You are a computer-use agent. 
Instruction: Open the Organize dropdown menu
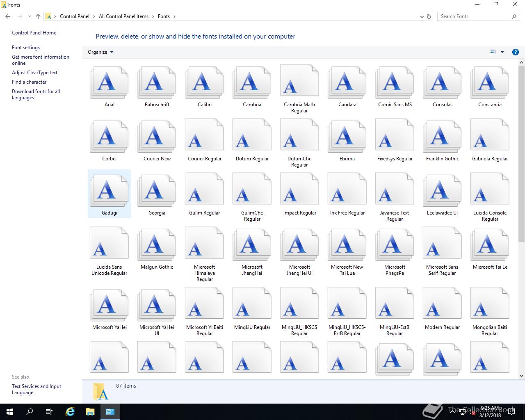coord(100,52)
